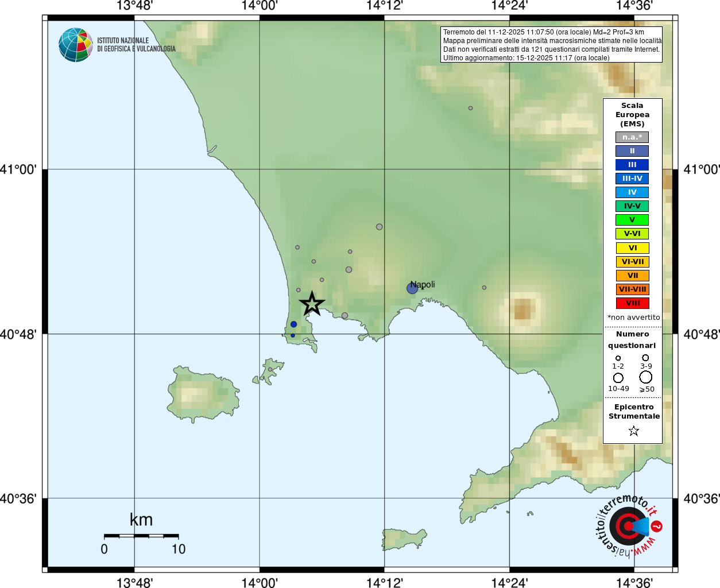
Task: Select the blue III-IV legend swatch
Action: 632,179
